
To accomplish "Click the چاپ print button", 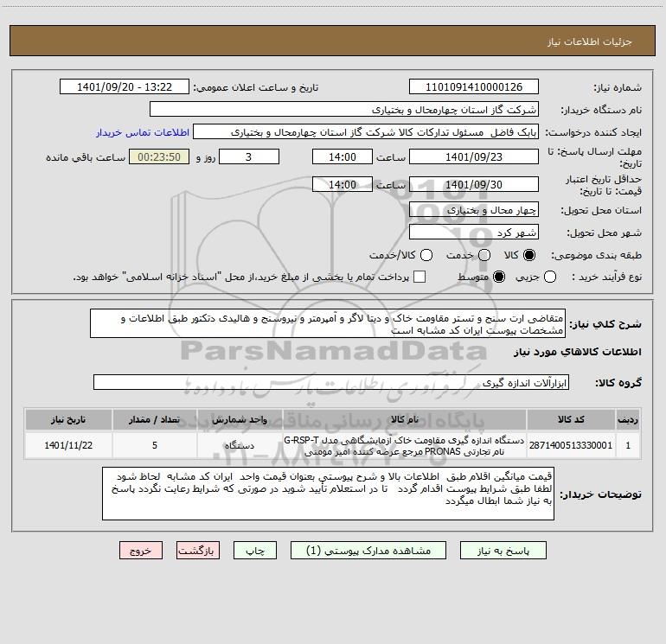I will pos(255,551).
